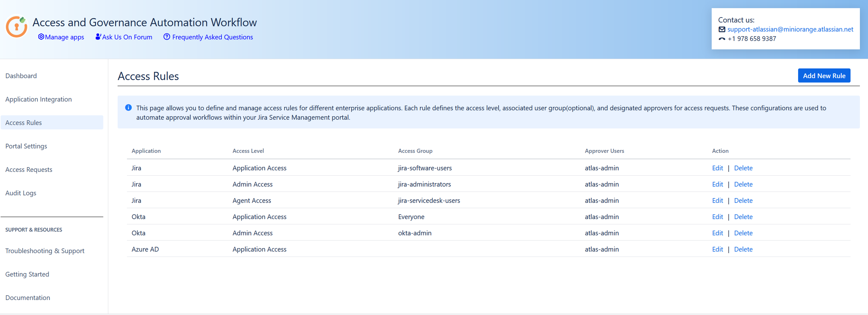Click the Access and Governance Automation Workflow title
868x315 pixels.
click(x=145, y=22)
